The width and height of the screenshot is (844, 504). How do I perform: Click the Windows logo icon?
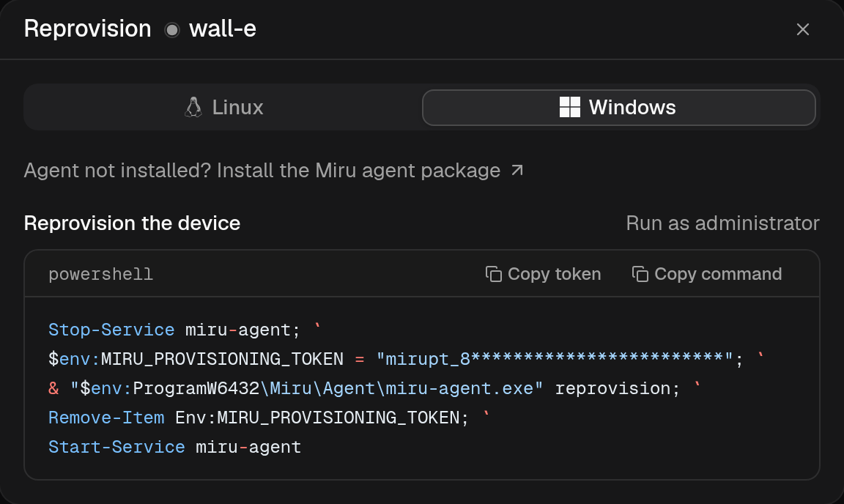tap(570, 107)
